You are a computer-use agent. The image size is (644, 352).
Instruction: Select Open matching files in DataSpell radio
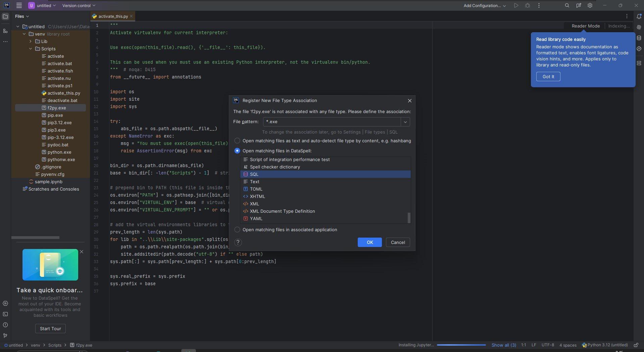pyautogui.click(x=237, y=151)
